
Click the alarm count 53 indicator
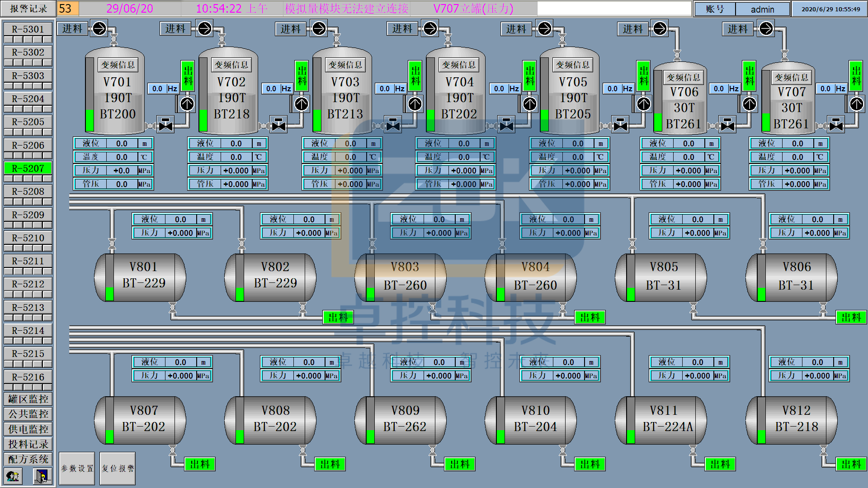click(68, 9)
